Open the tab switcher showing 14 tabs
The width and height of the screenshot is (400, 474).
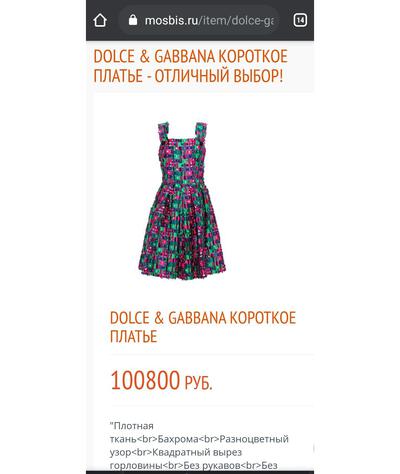300,20
